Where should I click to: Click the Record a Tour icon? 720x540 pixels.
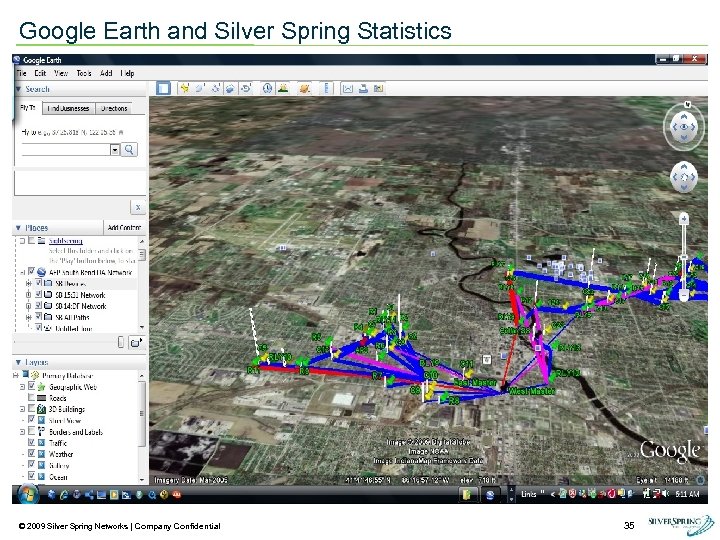pyautogui.click(x=246, y=88)
